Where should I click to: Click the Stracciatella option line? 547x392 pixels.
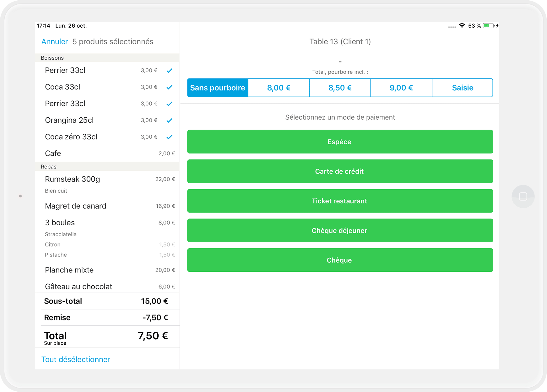[x=61, y=234]
